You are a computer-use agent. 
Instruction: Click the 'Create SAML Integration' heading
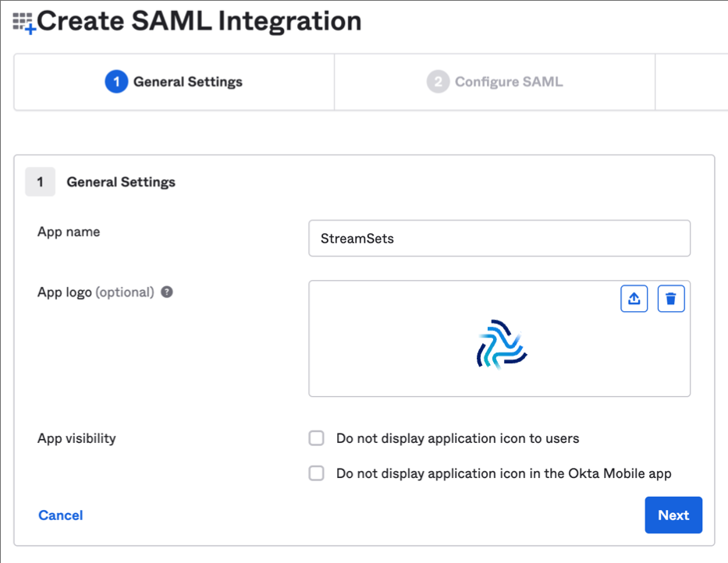click(x=199, y=21)
